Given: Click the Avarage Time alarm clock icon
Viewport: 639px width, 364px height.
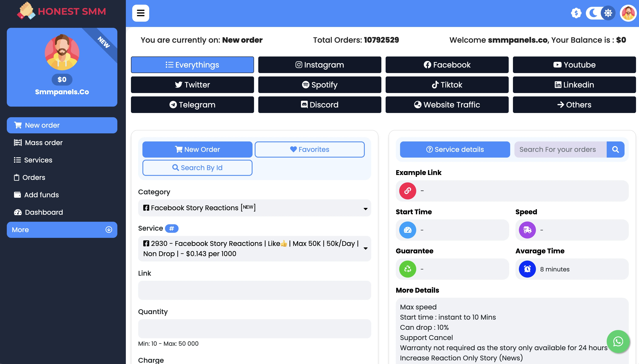Looking at the screenshot, I should [x=527, y=269].
